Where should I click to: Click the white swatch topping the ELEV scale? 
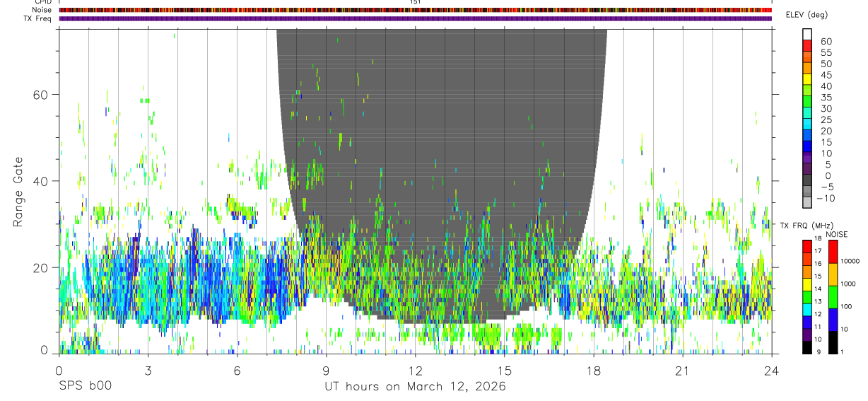coord(808,33)
